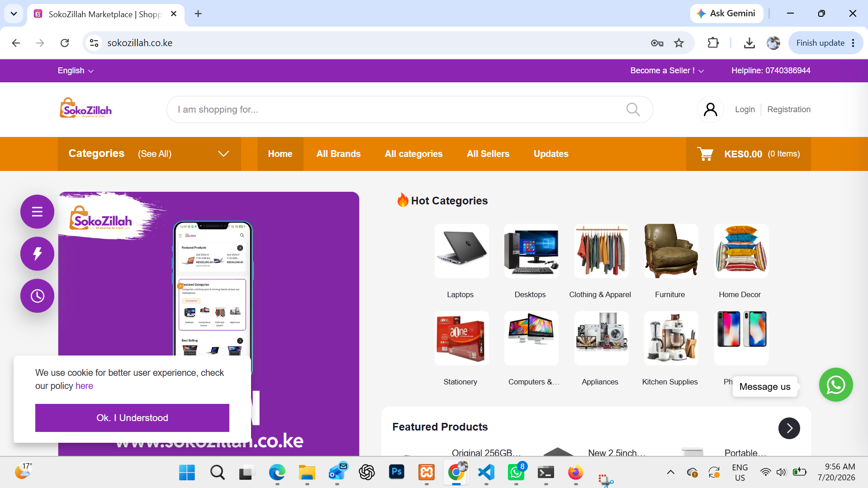Open Clothing & Apparel category thumbnail

(x=601, y=251)
